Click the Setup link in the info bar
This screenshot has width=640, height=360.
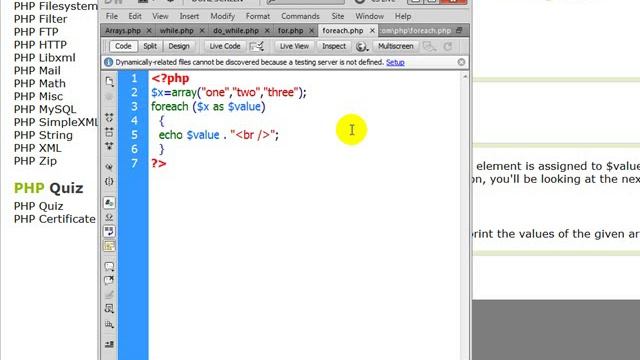395,62
